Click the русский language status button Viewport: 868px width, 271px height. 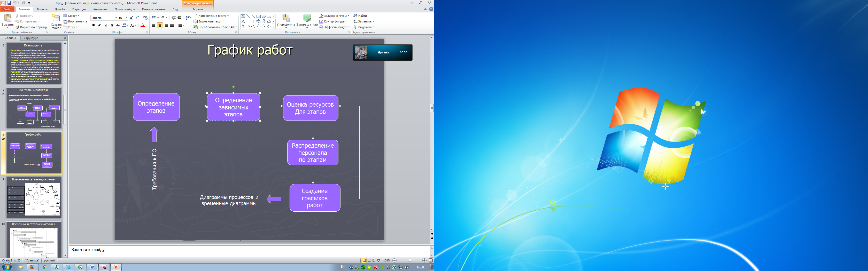pos(49,261)
